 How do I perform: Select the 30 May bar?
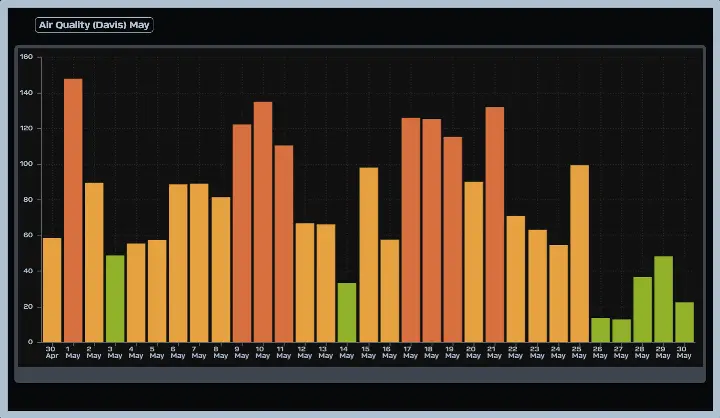coord(685,322)
